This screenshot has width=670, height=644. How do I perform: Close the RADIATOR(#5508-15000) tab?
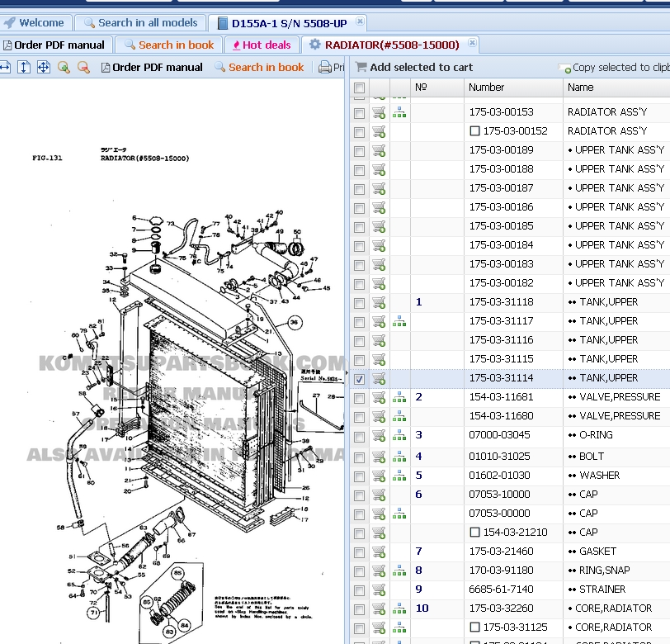pyautogui.click(x=472, y=42)
